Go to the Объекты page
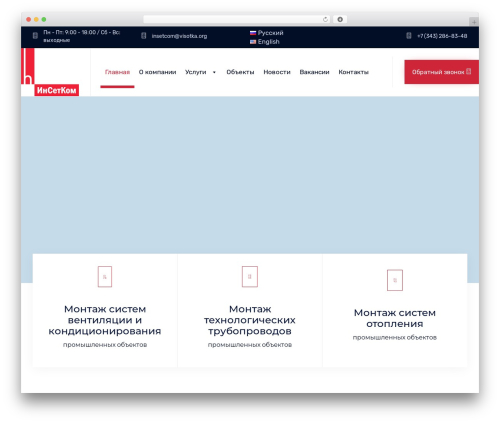 click(x=240, y=72)
